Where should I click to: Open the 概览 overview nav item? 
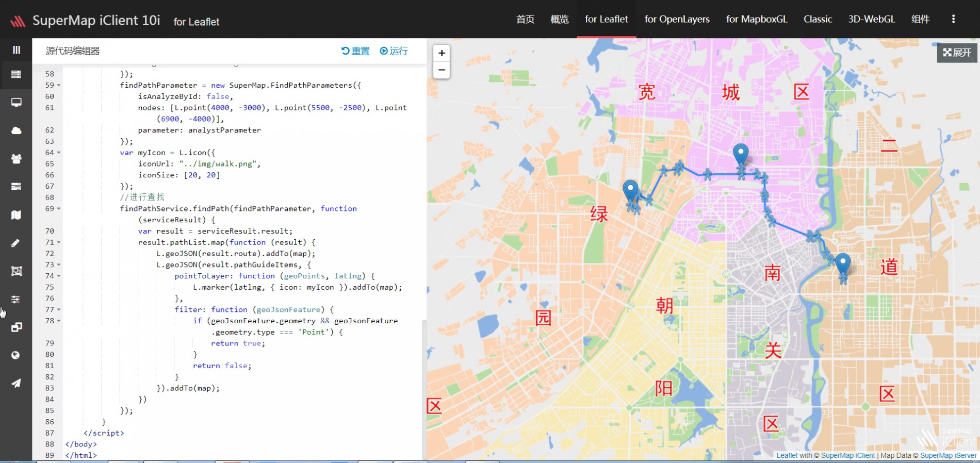point(559,19)
